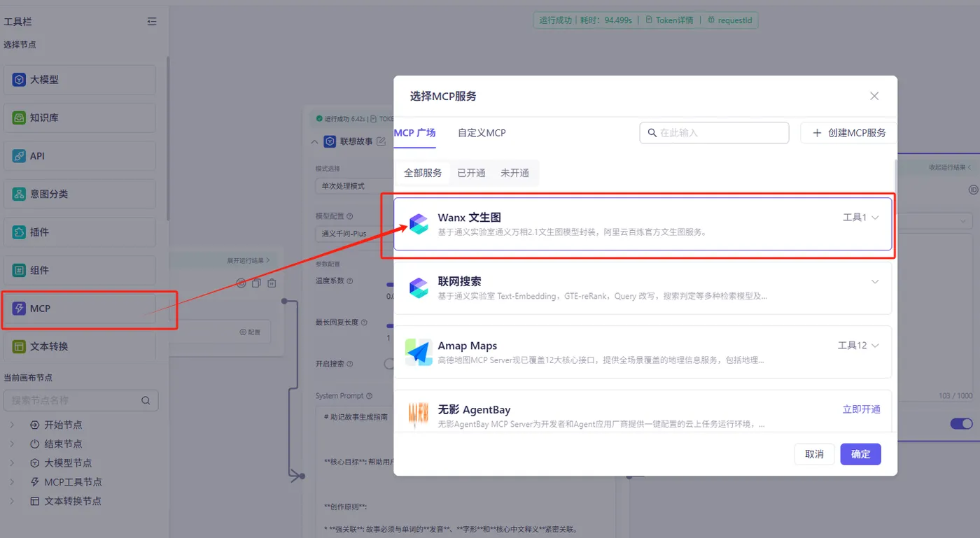980x538 pixels.
Task: Expand 大模型节点 tree arrow
Action: pyautogui.click(x=12, y=463)
